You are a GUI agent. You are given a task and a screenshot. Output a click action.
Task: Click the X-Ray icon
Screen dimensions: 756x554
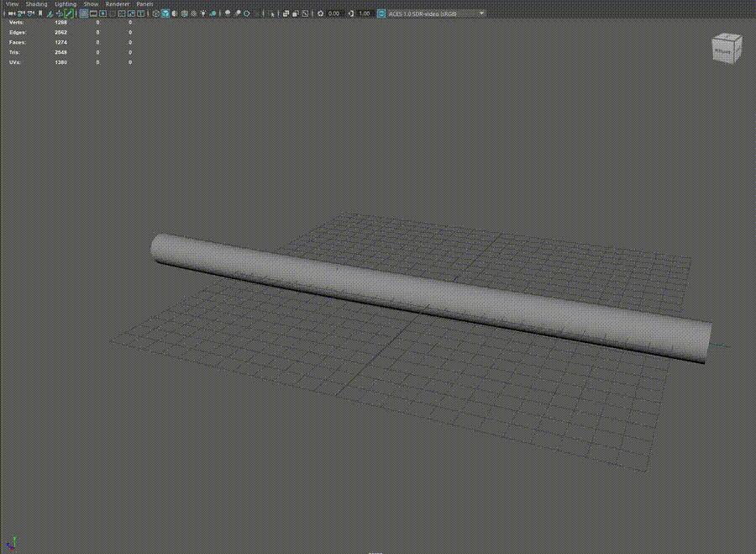tap(286, 13)
